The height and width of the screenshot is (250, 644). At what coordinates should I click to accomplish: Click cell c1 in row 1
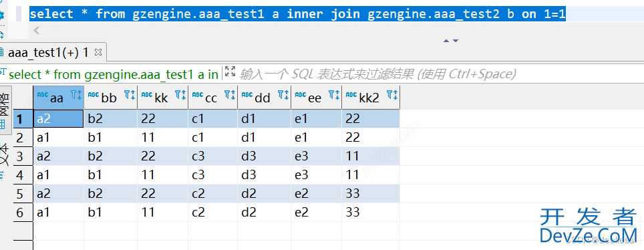212,118
